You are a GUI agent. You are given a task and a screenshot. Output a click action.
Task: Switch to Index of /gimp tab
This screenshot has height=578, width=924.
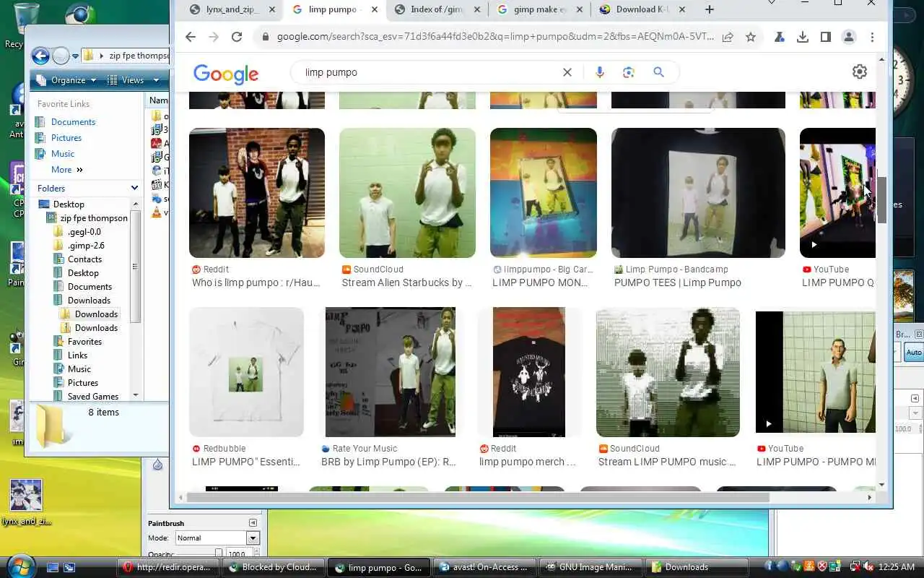pos(437,9)
